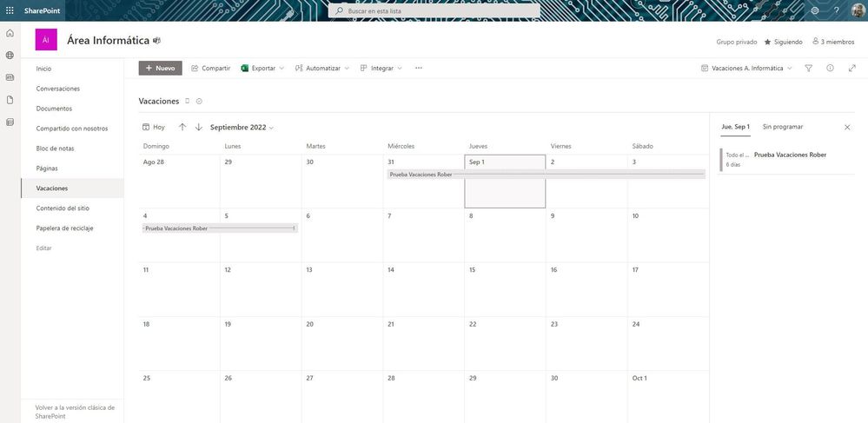Open the Vacaciones A. Informática view selector

click(746, 68)
